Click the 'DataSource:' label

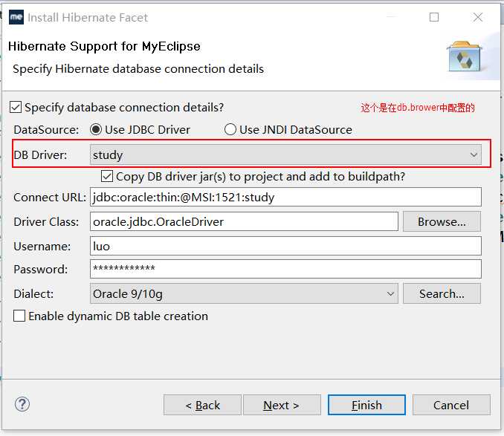[x=46, y=130]
